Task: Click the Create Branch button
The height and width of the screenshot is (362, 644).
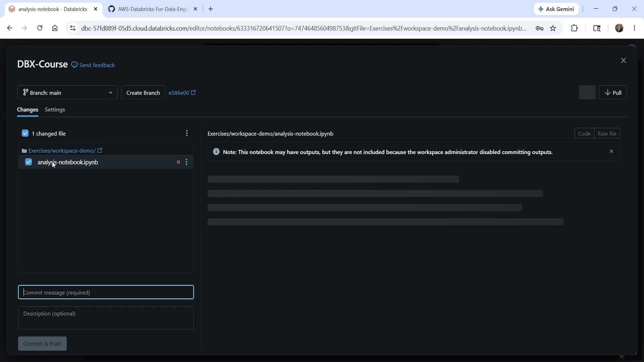Action: 143,93
